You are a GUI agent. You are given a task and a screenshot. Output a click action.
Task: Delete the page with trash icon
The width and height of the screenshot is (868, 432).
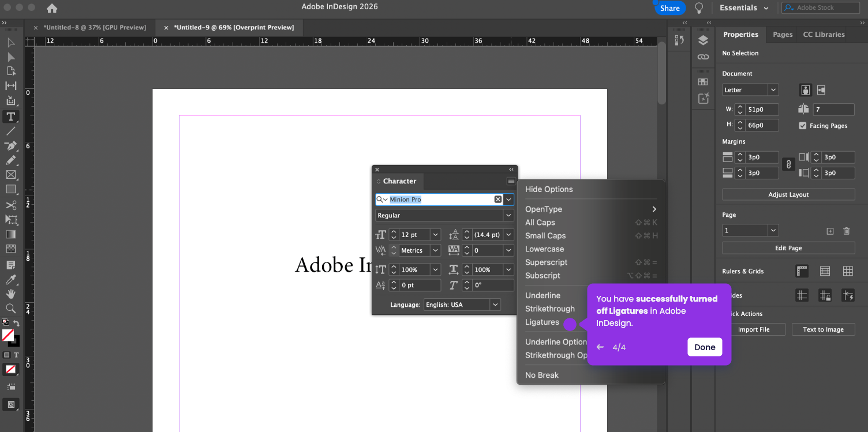[846, 231]
